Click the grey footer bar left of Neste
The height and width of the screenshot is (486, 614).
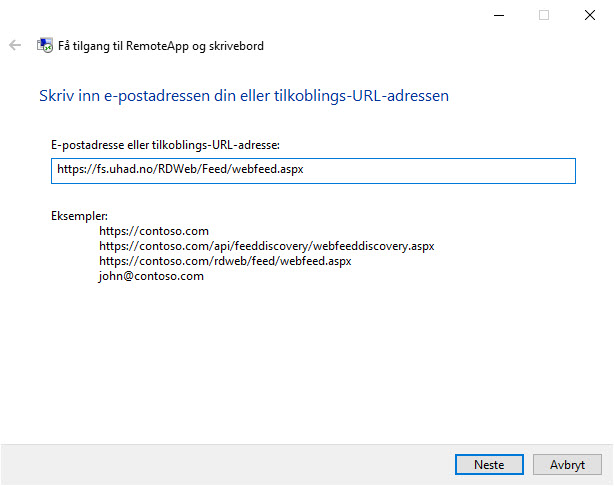(x=227, y=464)
